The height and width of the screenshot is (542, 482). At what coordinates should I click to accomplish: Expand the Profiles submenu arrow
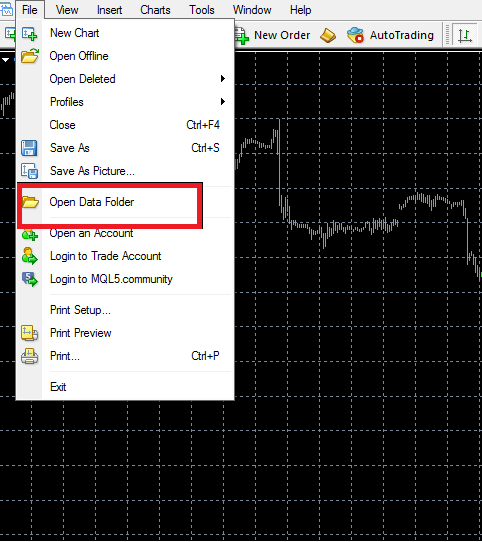(x=223, y=102)
